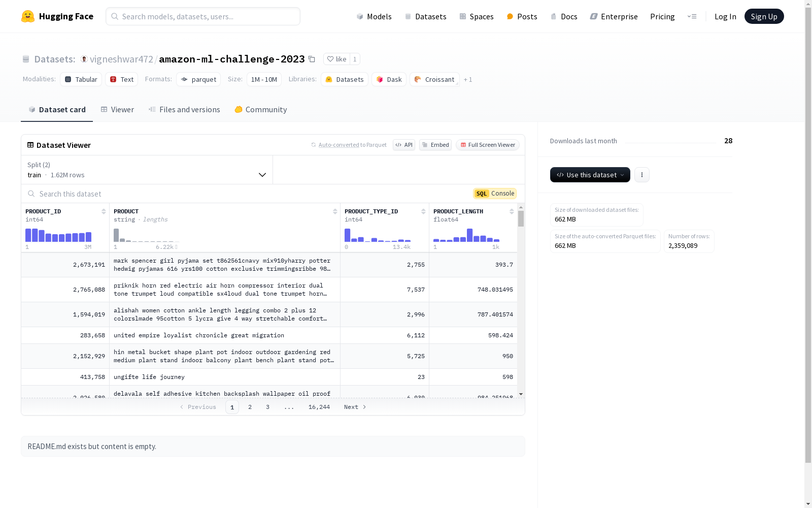Select current page 1 in pagination
812x508 pixels.
point(232,407)
